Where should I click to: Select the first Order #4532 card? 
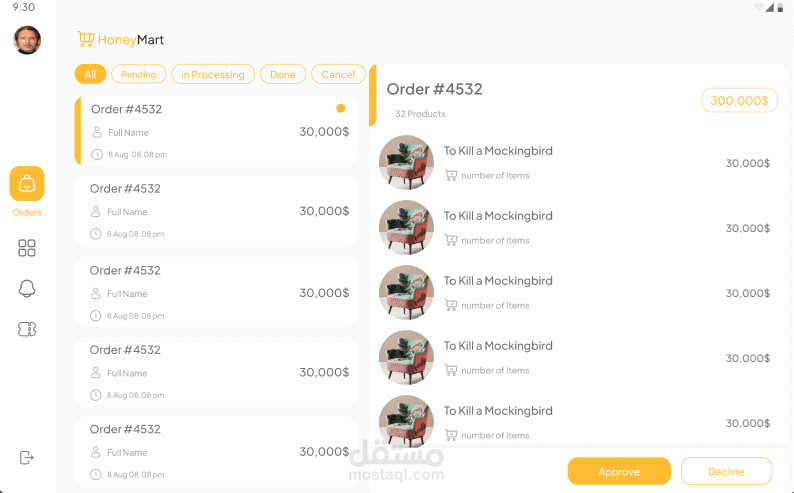(216, 131)
